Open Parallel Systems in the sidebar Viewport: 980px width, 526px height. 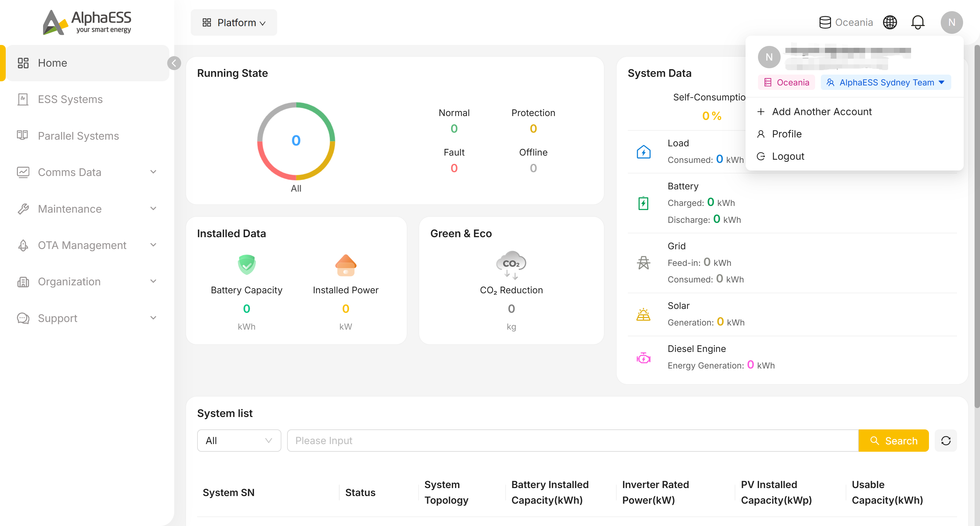click(x=87, y=136)
